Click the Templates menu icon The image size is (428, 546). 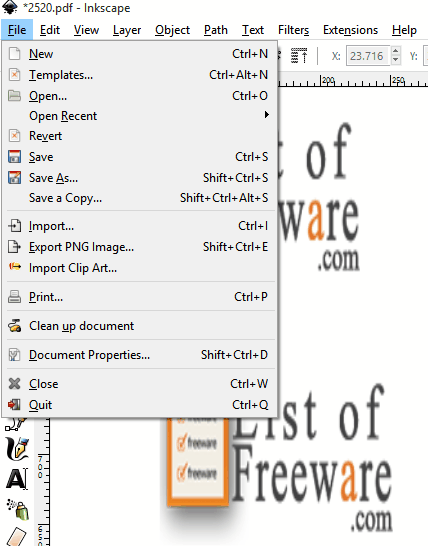coord(14,75)
